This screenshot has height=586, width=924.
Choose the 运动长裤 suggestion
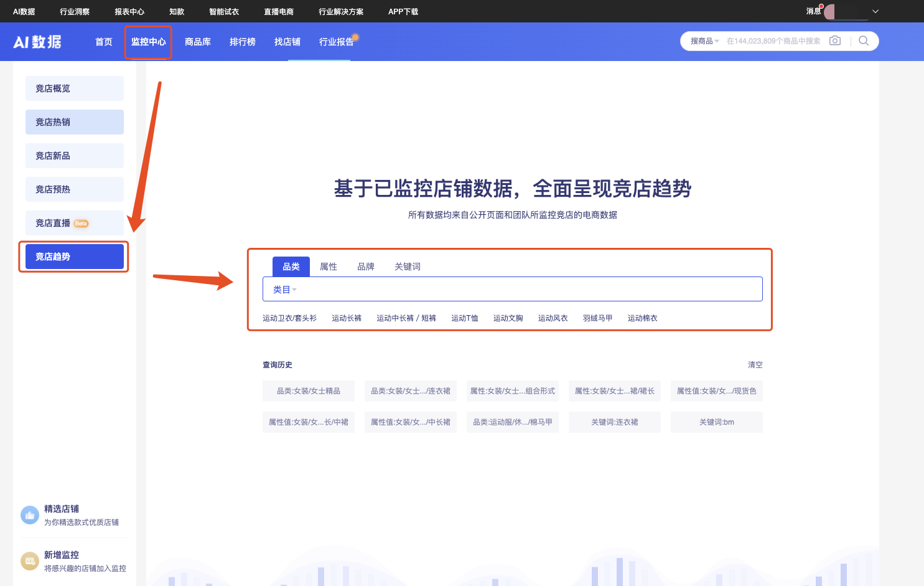point(347,318)
